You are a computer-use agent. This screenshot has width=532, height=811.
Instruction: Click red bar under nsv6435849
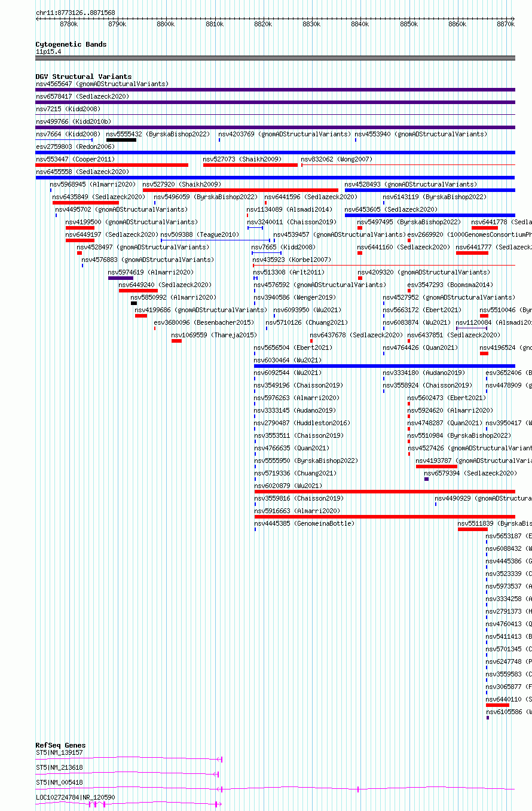85,203
